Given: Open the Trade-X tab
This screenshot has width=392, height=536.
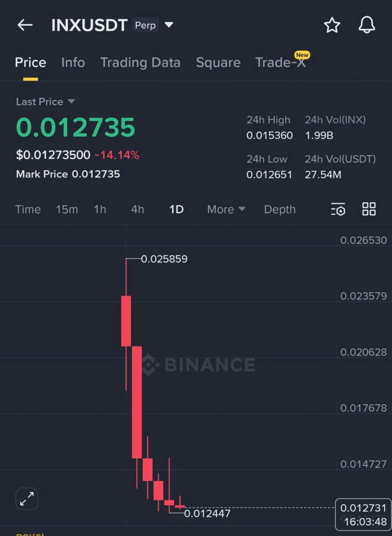Looking at the screenshot, I should (x=280, y=63).
